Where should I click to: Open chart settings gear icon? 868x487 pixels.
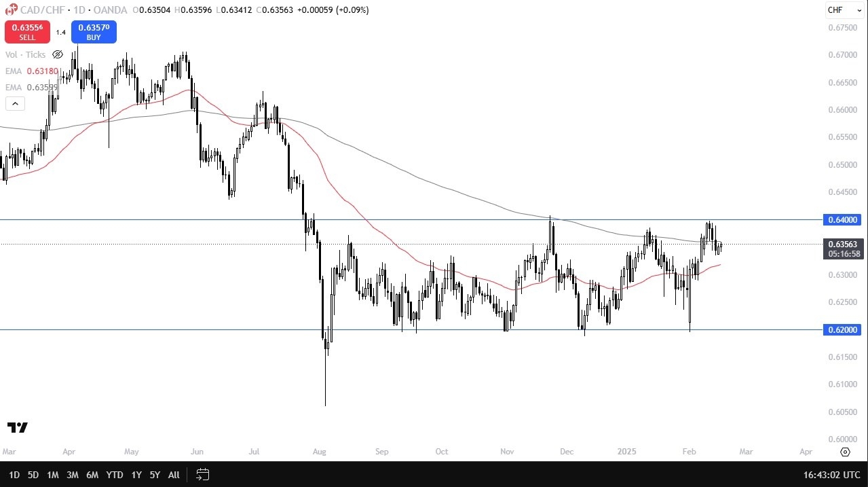845,452
